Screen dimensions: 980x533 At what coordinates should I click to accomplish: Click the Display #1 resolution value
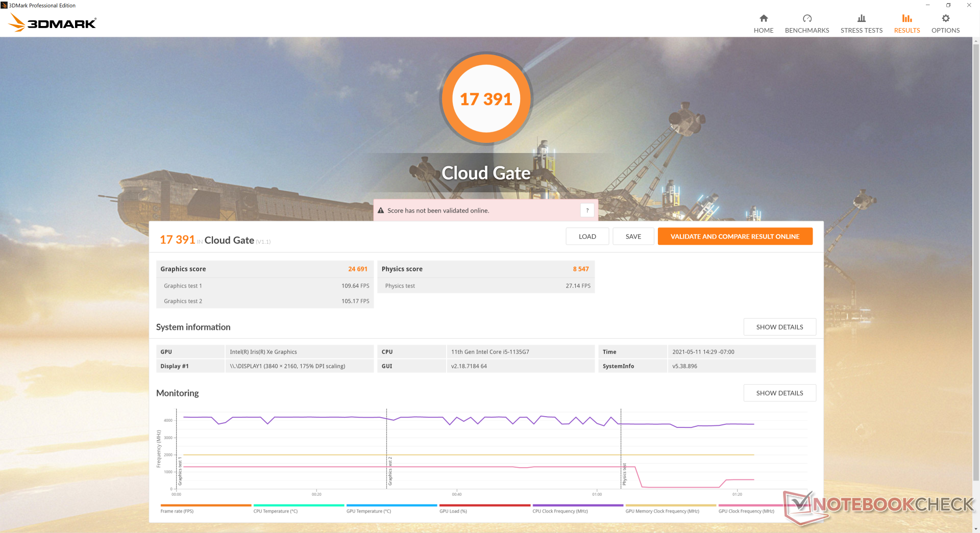(x=287, y=366)
